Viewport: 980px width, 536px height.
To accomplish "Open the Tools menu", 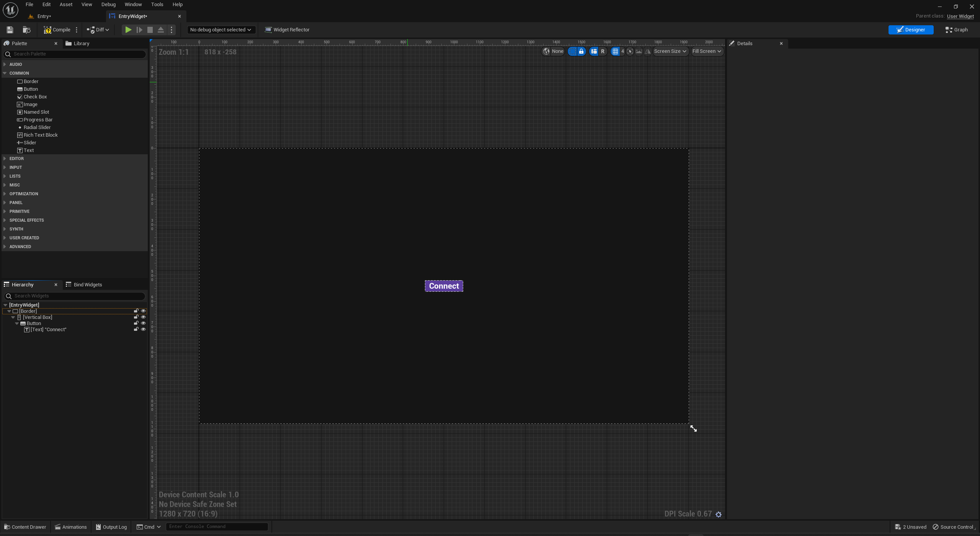I will click(x=157, y=5).
